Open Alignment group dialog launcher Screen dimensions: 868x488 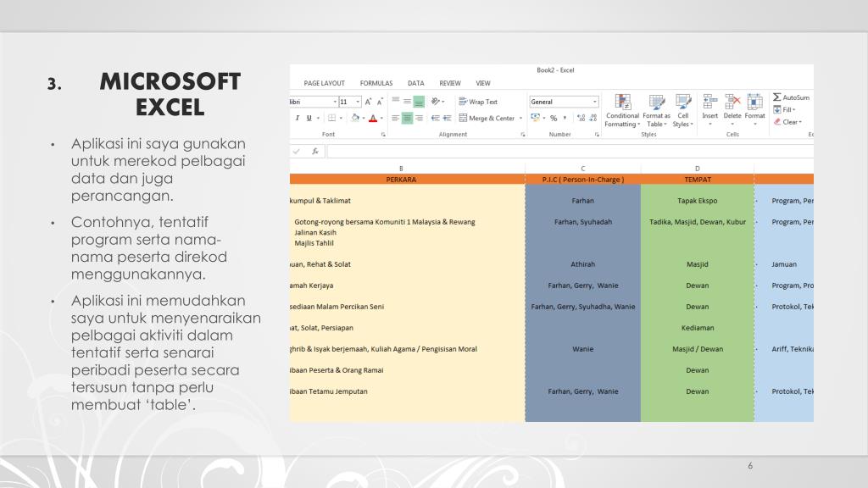pos(522,135)
